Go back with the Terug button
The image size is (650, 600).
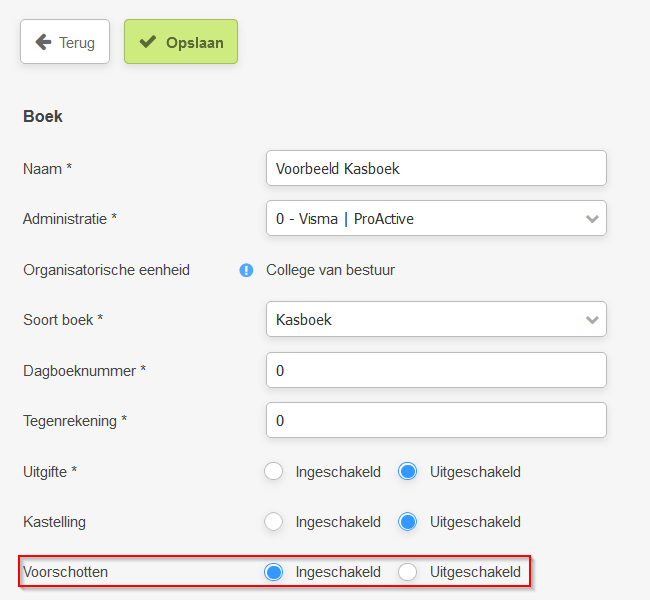point(65,41)
